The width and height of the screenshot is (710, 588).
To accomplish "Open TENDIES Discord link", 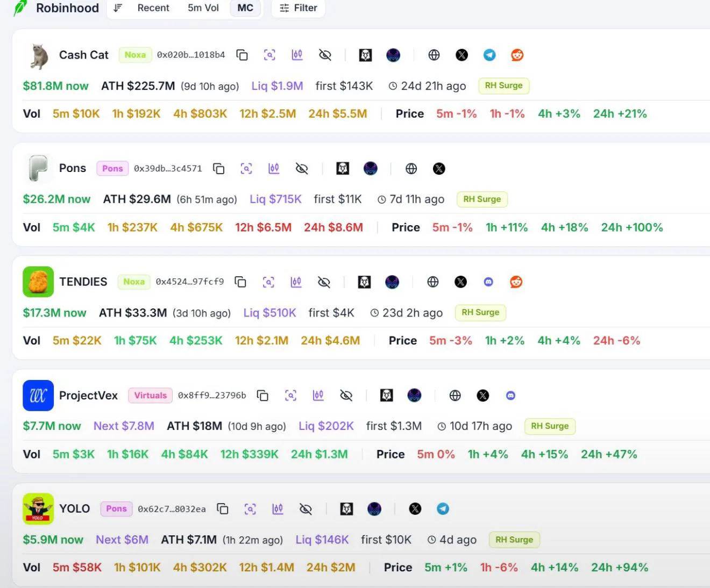I will click(488, 282).
